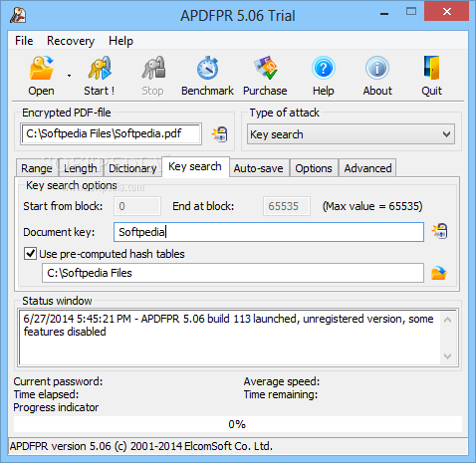Click the 'Time remaining:' label
The image size is (476, 463).
(281, 394)
